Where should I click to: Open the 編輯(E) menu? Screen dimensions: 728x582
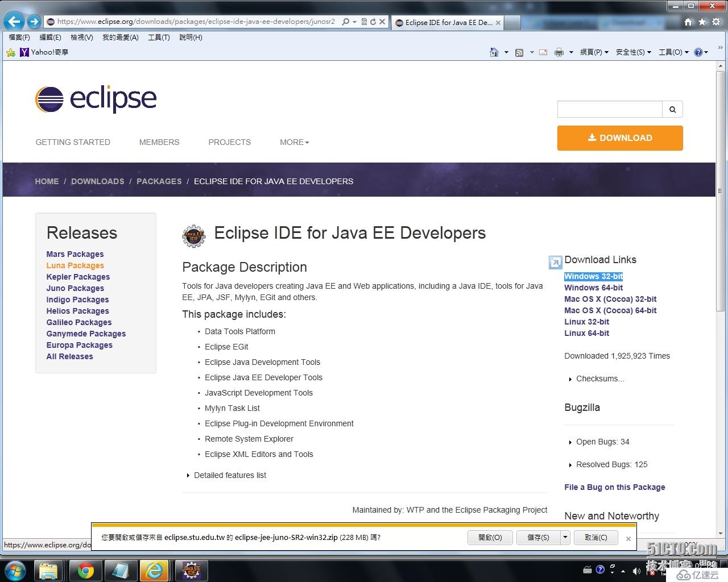[50, 38]
